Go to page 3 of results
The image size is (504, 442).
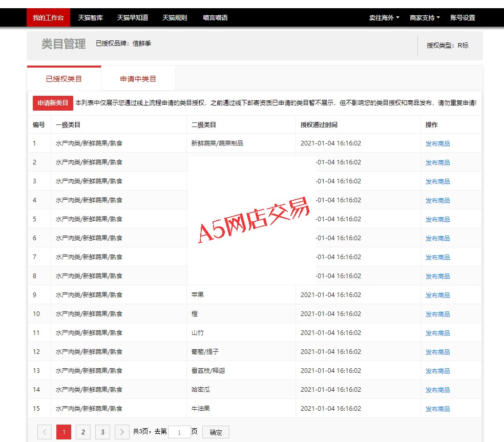[102, 432]
